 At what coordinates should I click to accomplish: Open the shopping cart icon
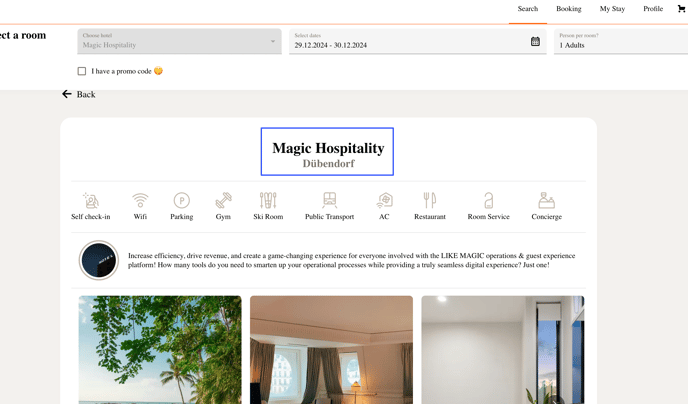click(x=682, y=9)
